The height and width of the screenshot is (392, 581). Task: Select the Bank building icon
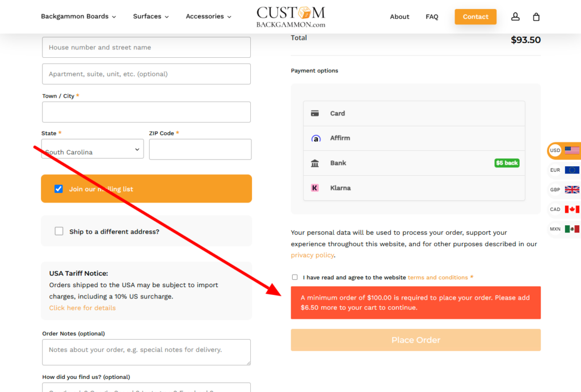tap(314, 163)
